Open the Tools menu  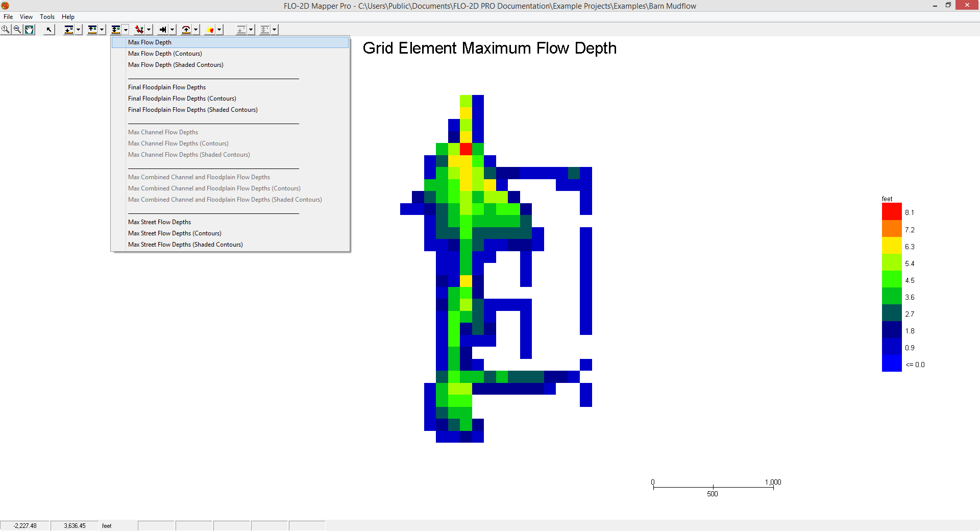(47, 17)
